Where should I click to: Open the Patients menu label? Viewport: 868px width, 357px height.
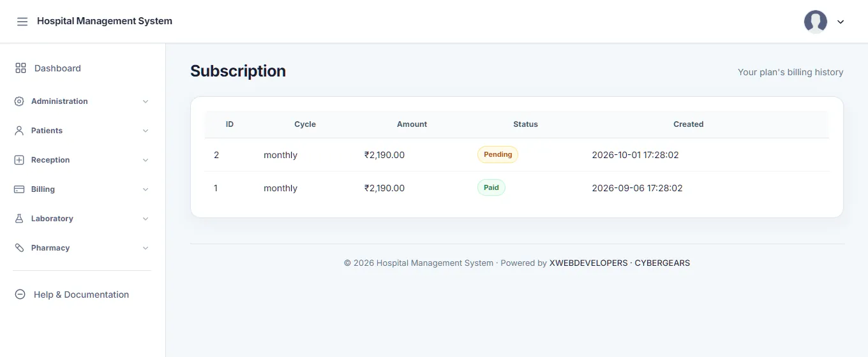pos(47,131)
